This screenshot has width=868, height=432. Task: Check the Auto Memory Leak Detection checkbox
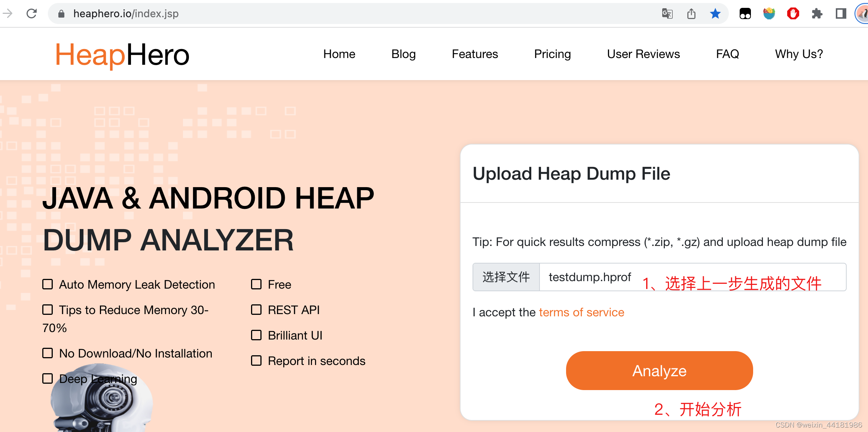point(48,284)
